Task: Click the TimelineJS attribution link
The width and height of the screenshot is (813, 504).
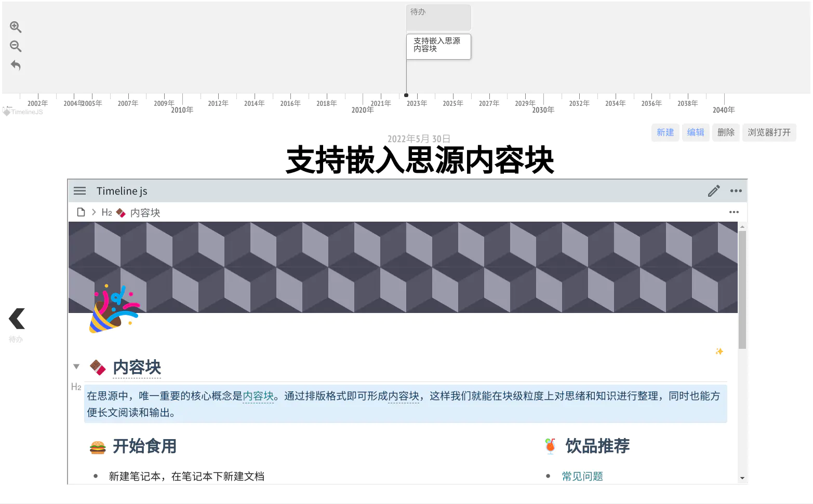Action: click(23, 112)
